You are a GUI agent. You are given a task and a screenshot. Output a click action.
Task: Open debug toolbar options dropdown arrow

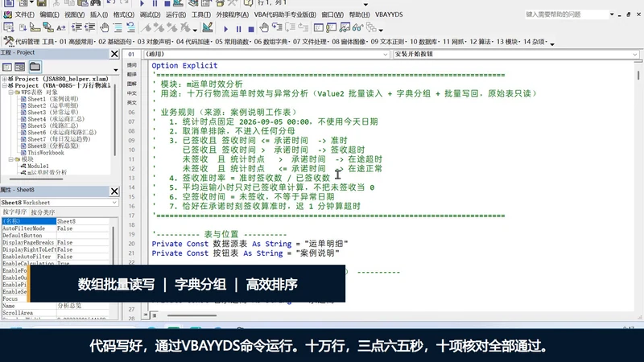pyautogui.click(x=381, y=30)
